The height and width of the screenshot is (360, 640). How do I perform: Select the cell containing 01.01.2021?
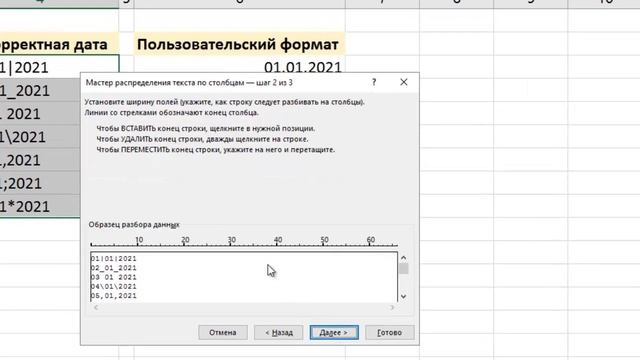click(240, 64)
